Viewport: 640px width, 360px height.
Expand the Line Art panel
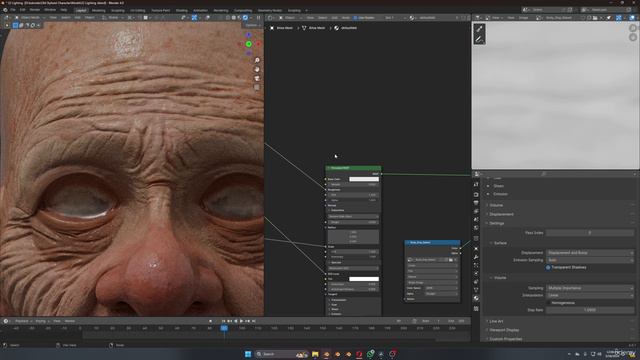pos(496,321)
